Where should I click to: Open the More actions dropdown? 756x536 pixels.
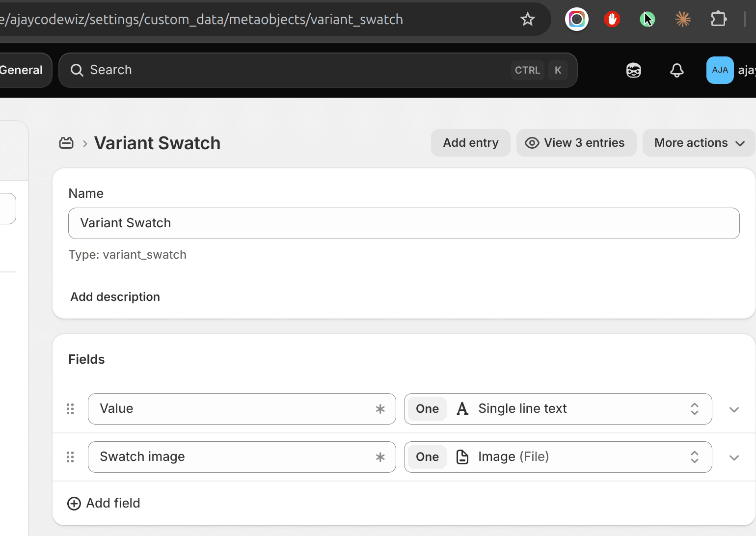click(x=699, y=143)
